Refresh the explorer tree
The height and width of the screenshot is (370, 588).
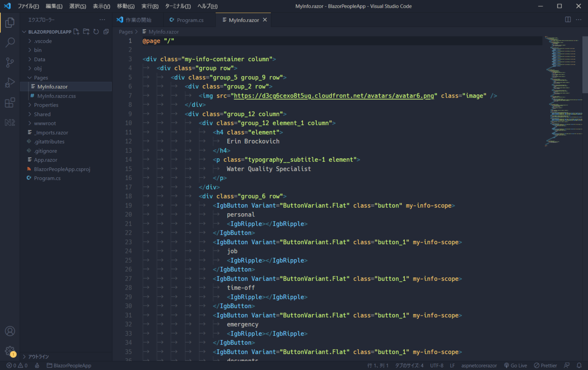click(96, 31)
